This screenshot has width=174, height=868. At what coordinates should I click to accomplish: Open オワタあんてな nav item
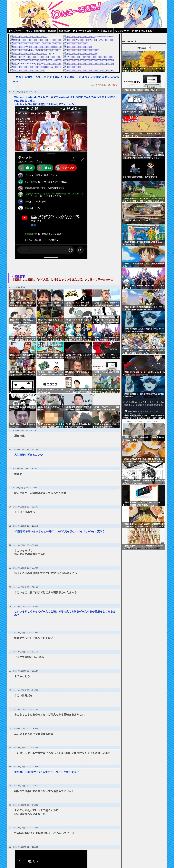[x=104, y=31]
